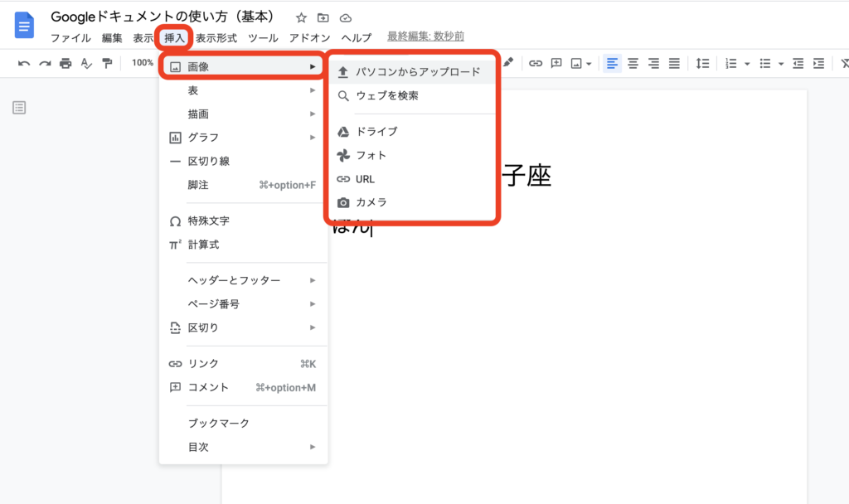Click the Redo icon
This screenshot has height=504, width=849.
pos(45,63)
